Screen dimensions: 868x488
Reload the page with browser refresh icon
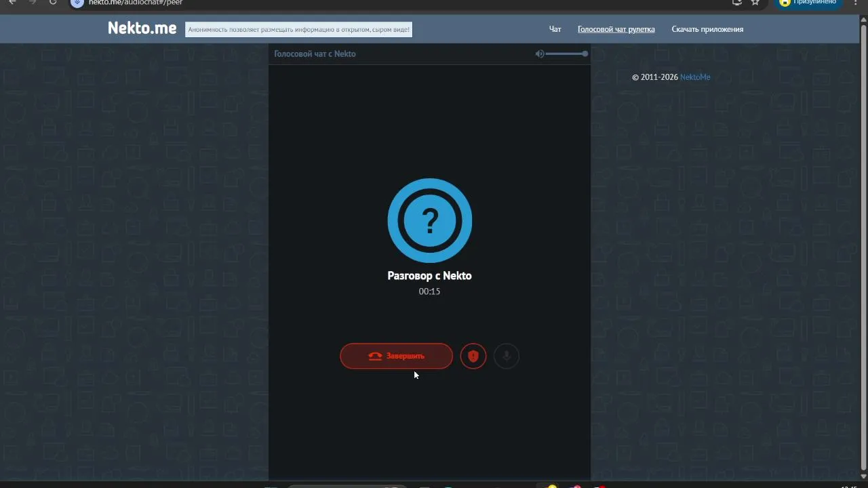[x=53, y=2]
